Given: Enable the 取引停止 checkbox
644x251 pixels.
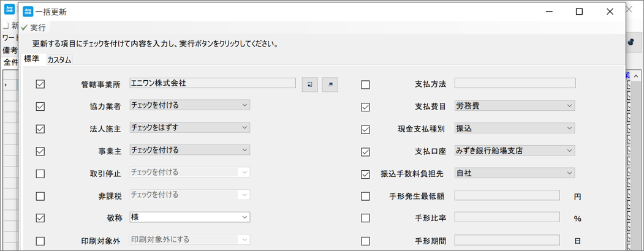Looking at the screenshot, I should click(x=40, y=173).
